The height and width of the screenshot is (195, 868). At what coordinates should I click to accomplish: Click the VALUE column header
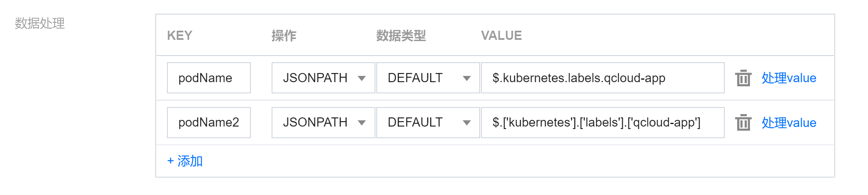click(501, 36)
